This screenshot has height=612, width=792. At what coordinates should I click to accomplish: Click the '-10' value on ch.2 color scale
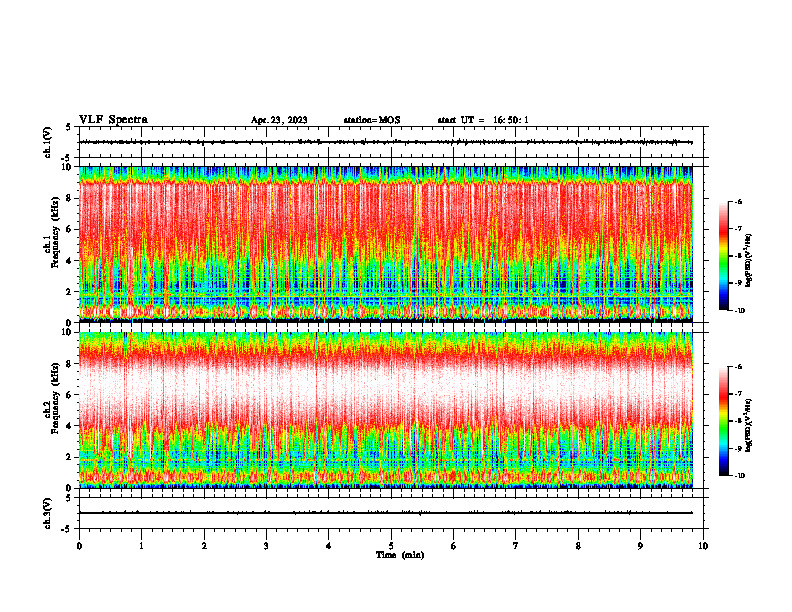tap(739, 475)
